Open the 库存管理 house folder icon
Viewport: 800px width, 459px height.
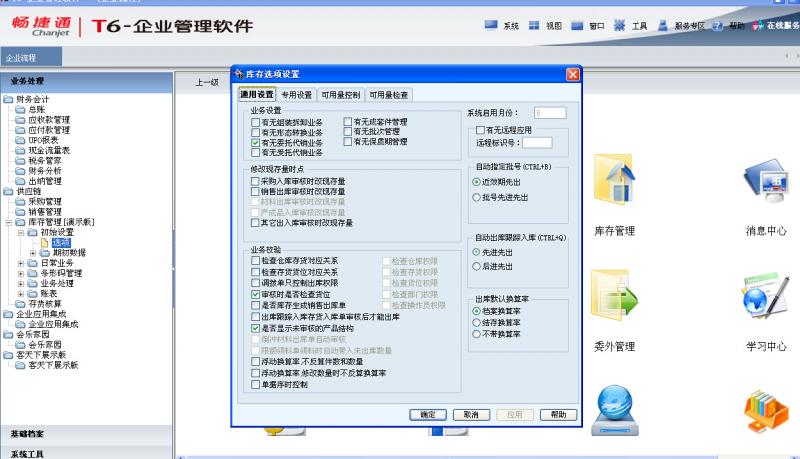tap(614, 180)
